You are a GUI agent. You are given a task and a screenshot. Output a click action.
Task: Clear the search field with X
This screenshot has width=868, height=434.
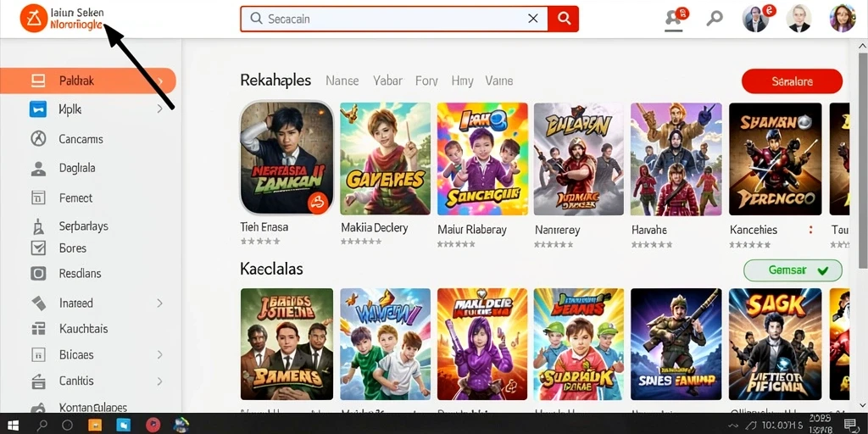(x=533, y=19)
